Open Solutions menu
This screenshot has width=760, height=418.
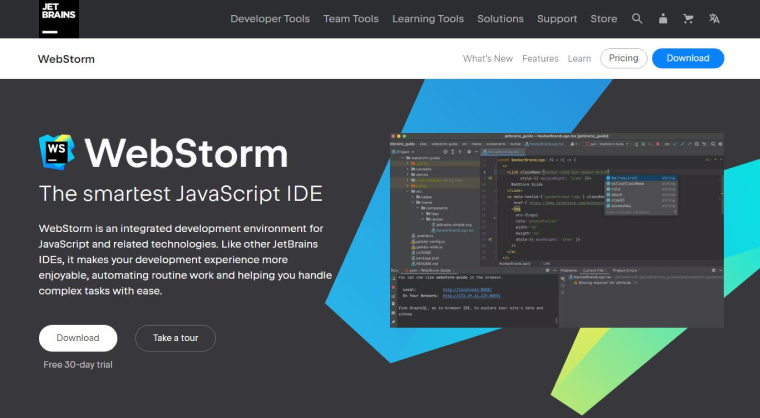point(500,19)
